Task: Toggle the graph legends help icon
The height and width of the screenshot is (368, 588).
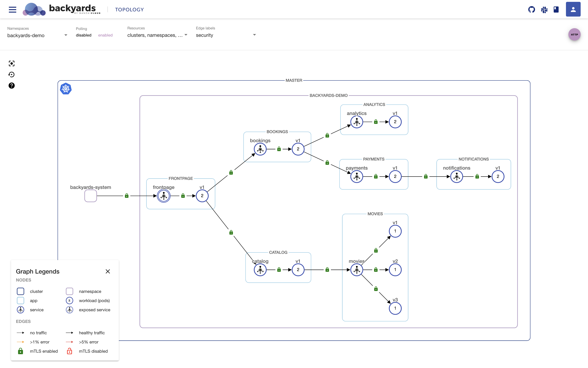Action: coord(11,85)
